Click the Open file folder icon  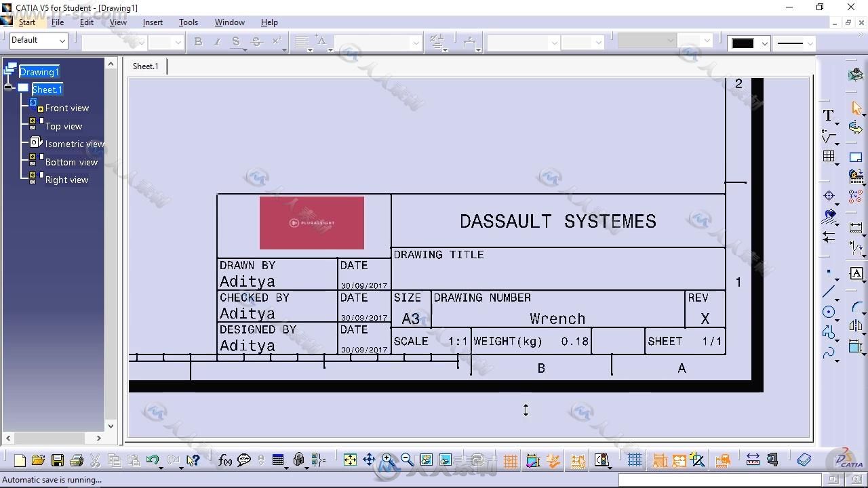[38, 461]
